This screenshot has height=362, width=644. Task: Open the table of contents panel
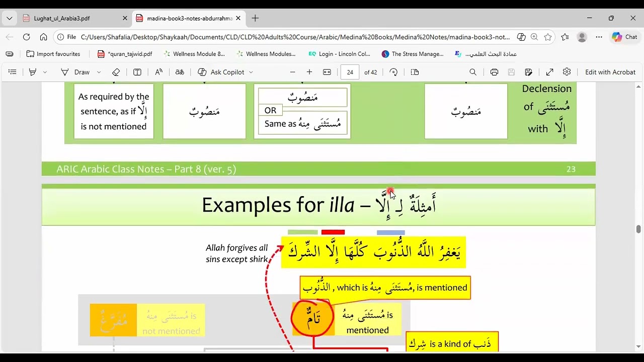click(x=13, y=72)
